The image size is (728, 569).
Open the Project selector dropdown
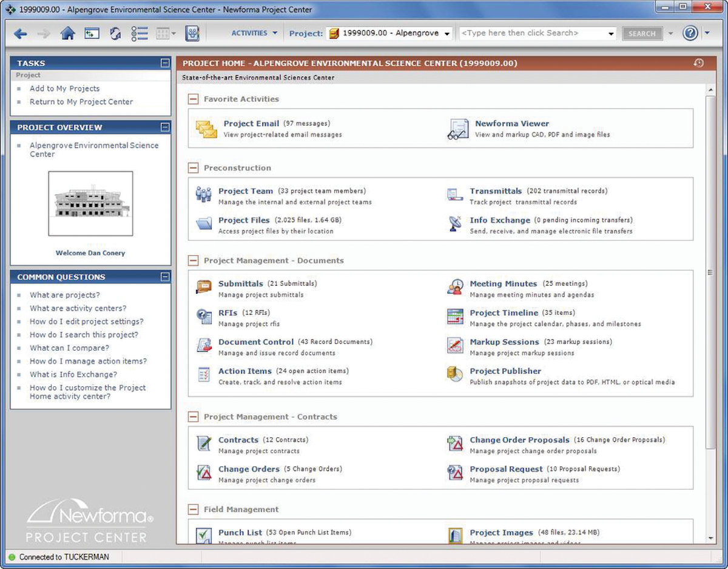pos(447,33)
